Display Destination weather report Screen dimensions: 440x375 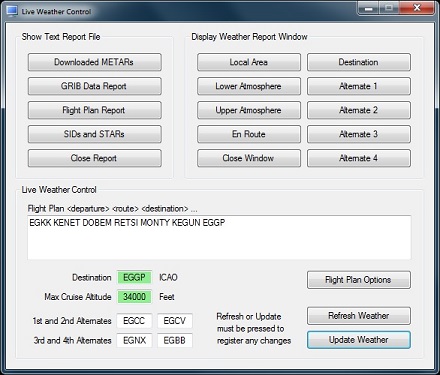coord(359,62)
